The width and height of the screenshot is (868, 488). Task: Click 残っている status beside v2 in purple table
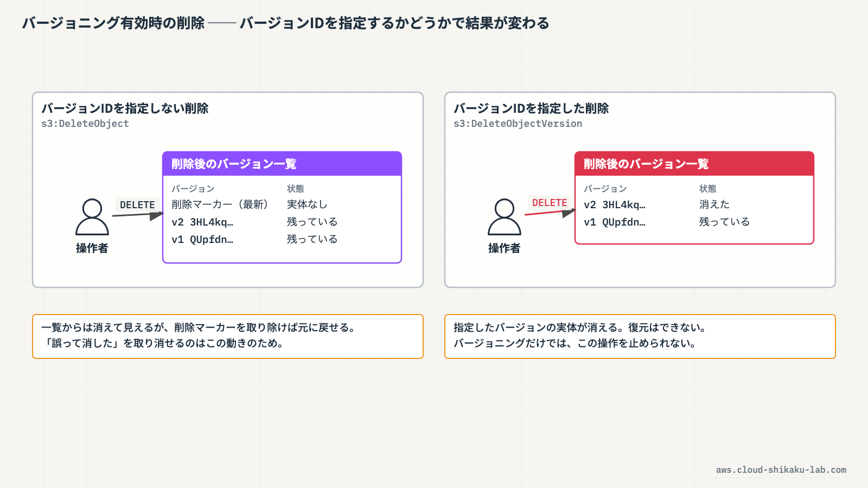coord(312,222)
